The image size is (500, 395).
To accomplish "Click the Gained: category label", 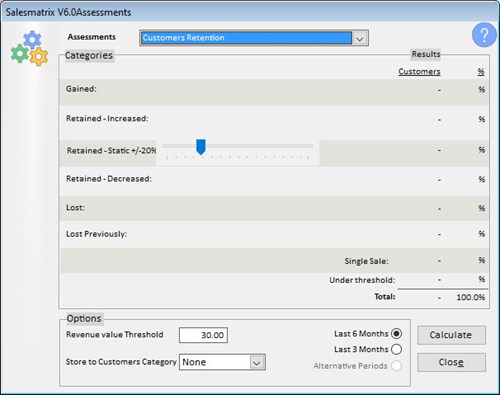I will pyautogui.click(x=81, y=89).
